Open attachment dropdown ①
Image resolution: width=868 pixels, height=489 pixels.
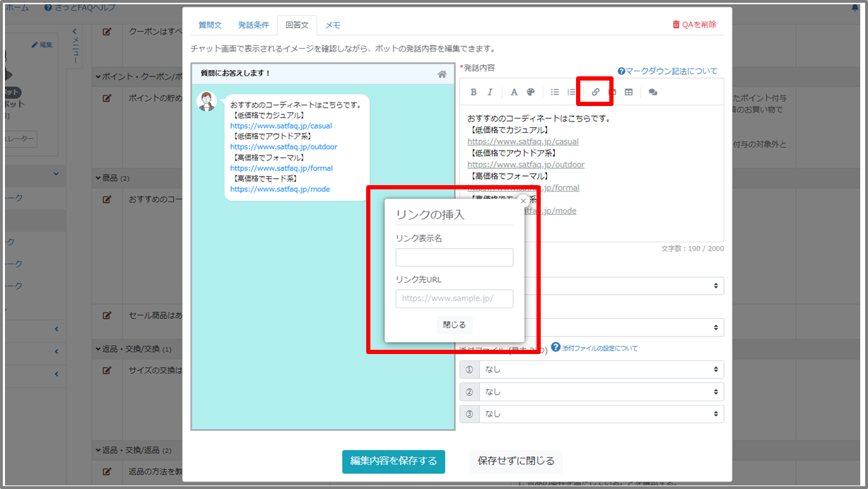click(x=601, y=370)
